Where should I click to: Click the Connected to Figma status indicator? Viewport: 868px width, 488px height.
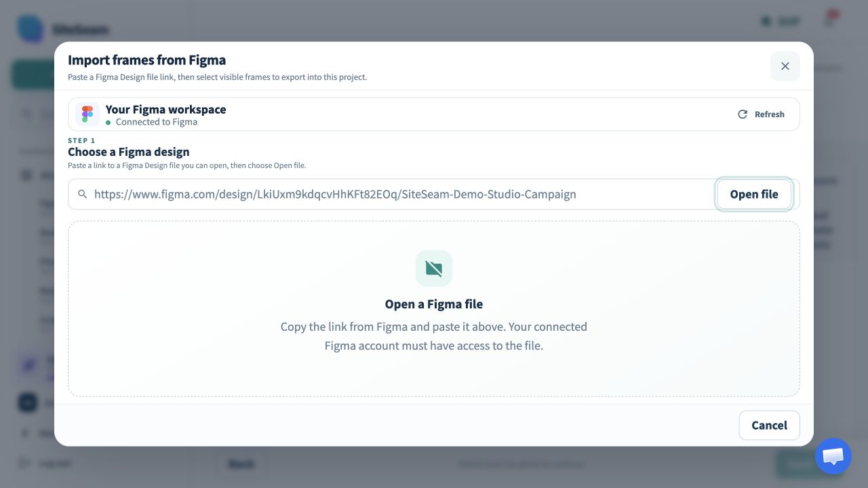pos(152,122)
